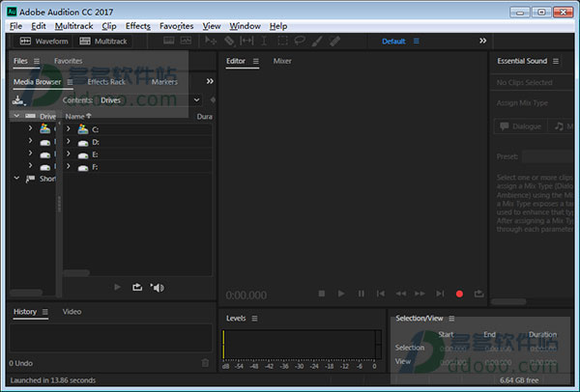Move the file list horizontal scrollbar

coord(76,273)
